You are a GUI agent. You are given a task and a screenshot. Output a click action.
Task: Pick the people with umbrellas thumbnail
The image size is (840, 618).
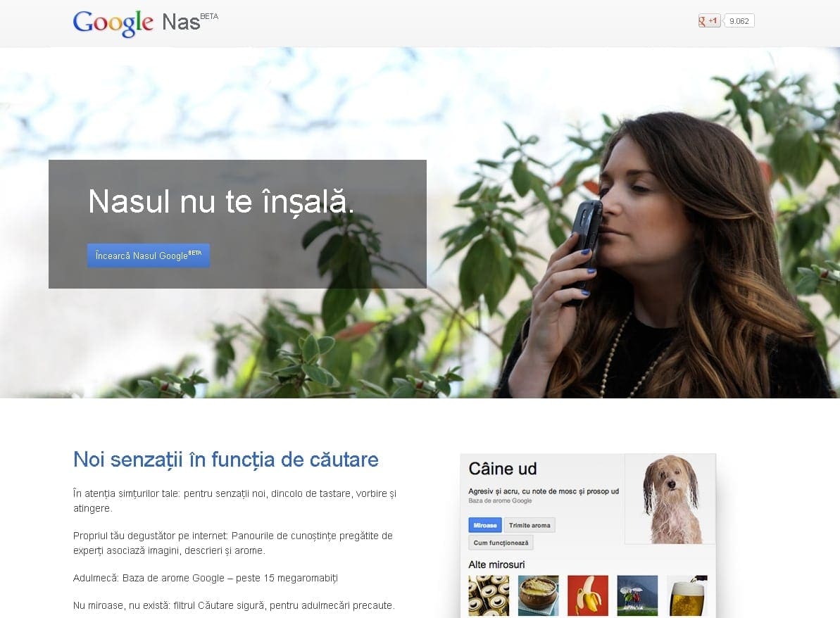tap(637, 595)
